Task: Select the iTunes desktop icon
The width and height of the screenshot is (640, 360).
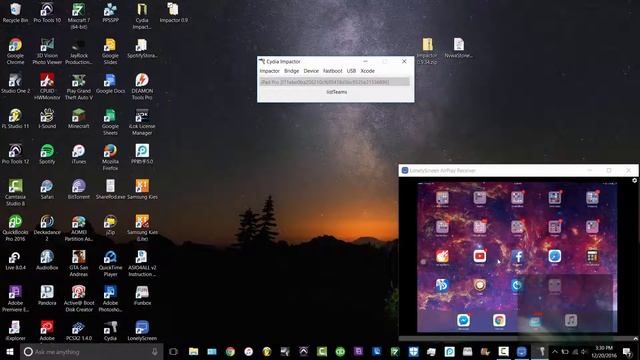Action: (x=79, y=154)
